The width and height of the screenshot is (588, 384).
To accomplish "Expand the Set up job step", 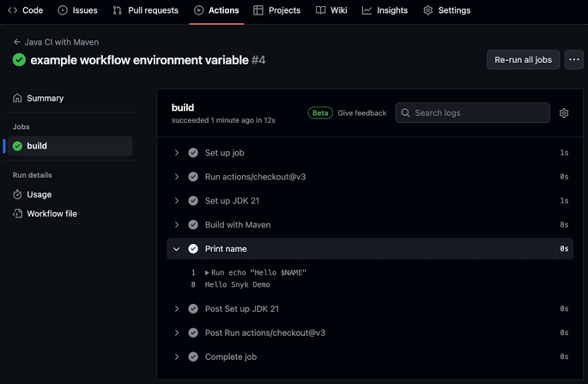I will (x=176, y=153).
